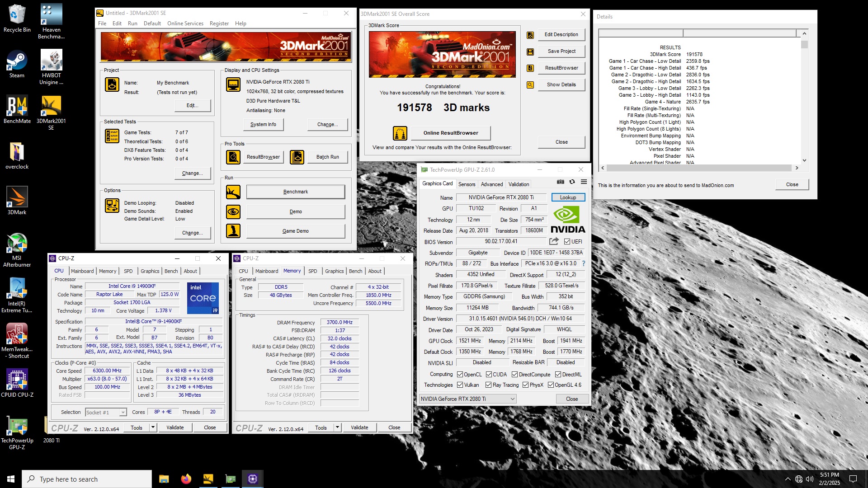Click the vertical scrollbar in Details window
Image resolution: width=868 pixels, height=488 pixels.
[804, 97]
